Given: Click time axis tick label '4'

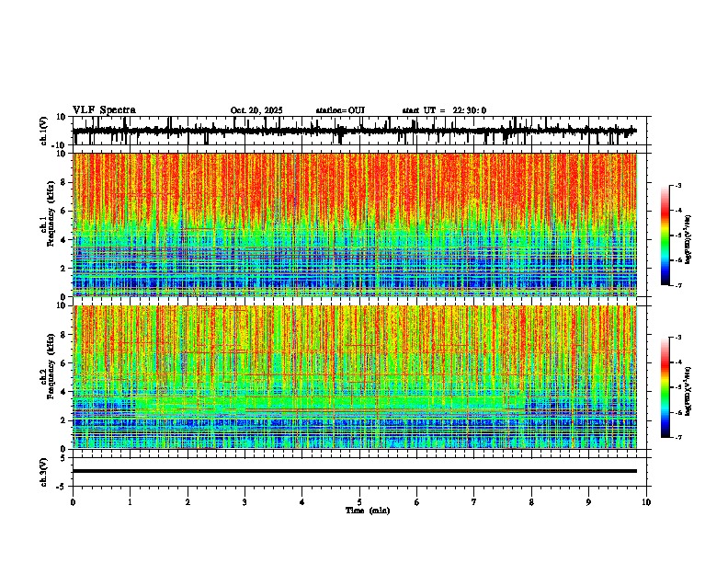Looking at the screenshot, I should point(302,502).
